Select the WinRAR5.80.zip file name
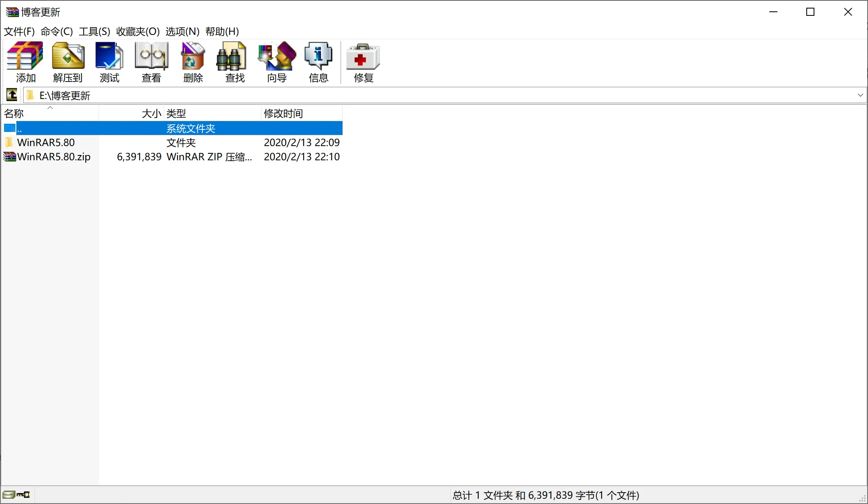 tap(54, 157)
